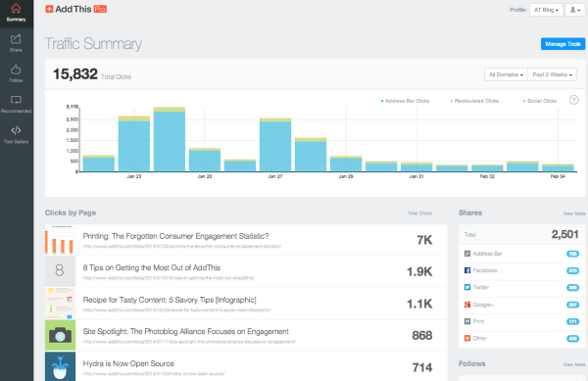Open Hydra is Now Open Source article
Screen dimensions: 588x381
point(128,363)
